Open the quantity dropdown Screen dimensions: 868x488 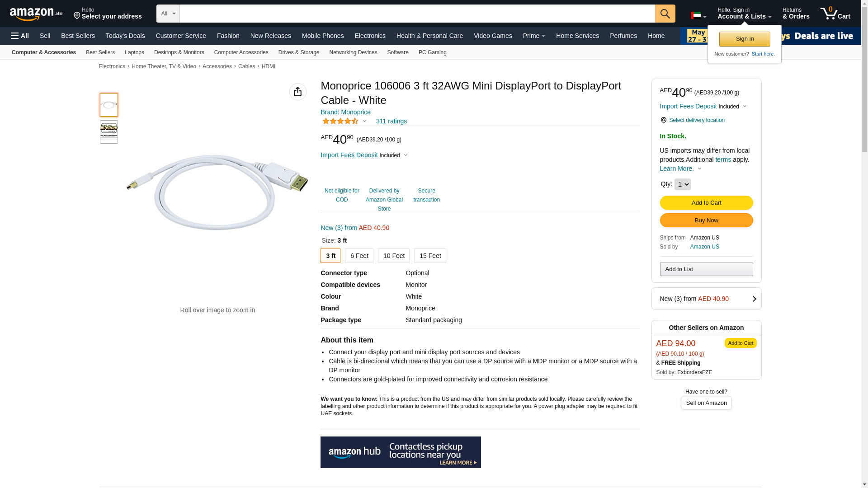coord(682,184)
